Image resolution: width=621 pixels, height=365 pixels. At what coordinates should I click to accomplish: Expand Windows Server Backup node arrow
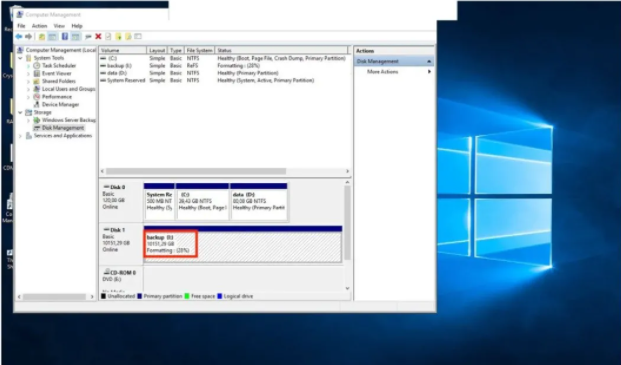point(29,120)
